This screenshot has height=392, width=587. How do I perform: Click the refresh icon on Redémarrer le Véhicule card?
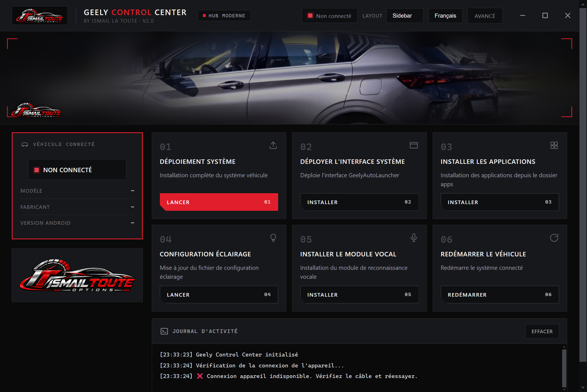(554, 238)
